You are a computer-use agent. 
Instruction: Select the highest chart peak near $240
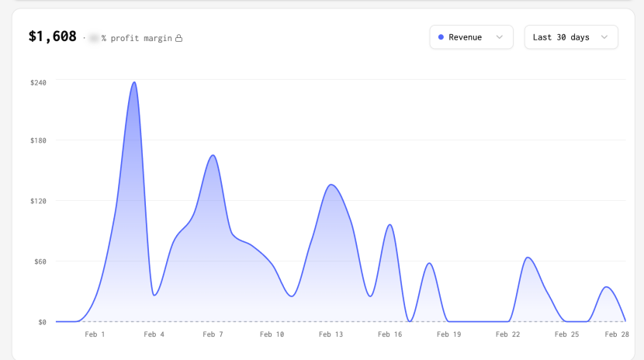click(x=134, y=83)
